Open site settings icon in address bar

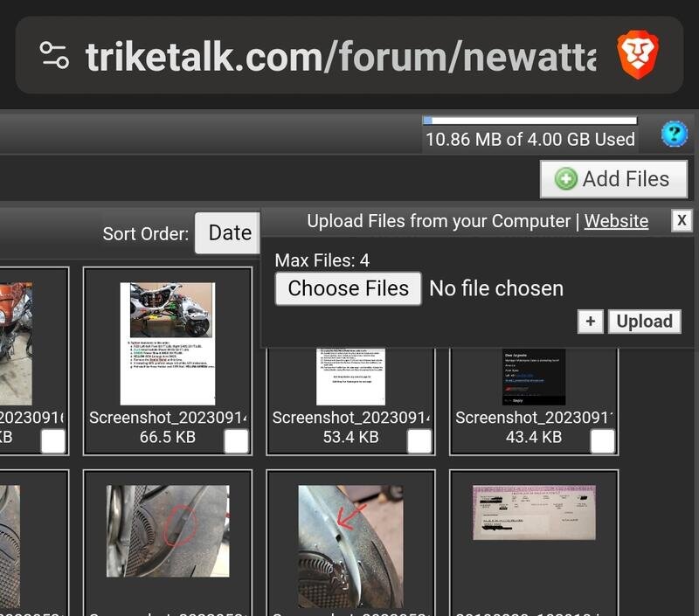point(54,55)
